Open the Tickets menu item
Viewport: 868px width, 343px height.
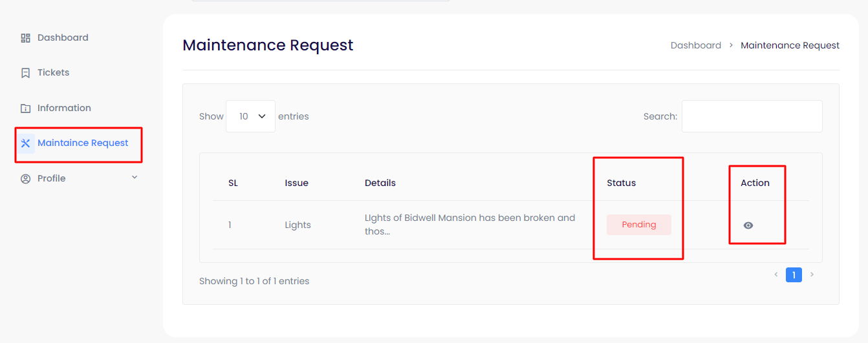click(x=53, y=72)
